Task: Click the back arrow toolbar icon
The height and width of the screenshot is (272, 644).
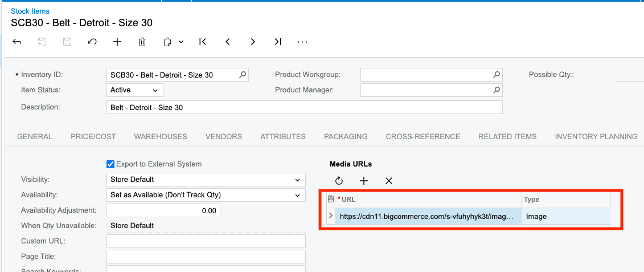Action: coord(17,42)
